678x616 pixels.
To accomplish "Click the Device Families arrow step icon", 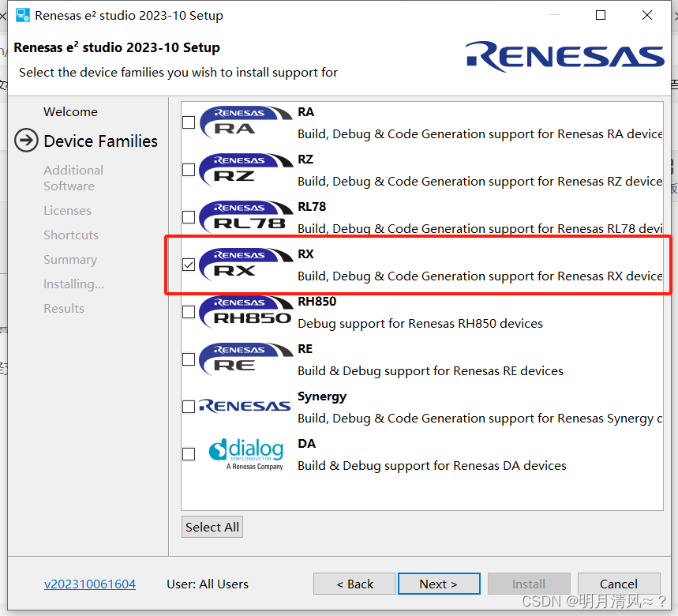I will [26, 141].
